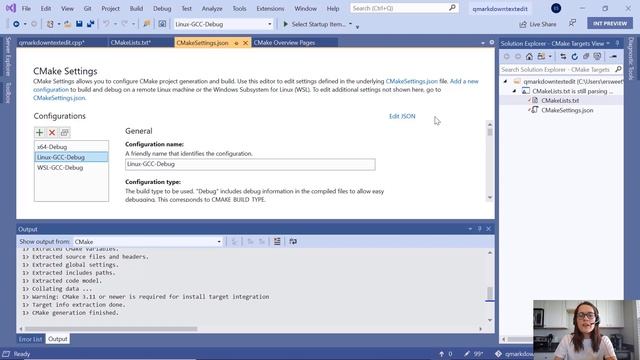The width and height of the screenshot is (640, 360).
Task: Open CMakeSettings.json link after 'go to'
Action: pos(59,98)
